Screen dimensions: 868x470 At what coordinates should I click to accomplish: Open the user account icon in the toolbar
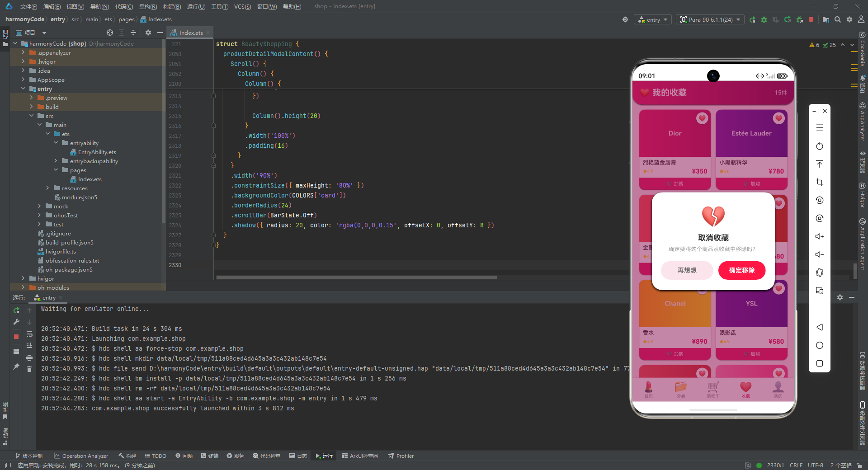(x=861, y=20)
